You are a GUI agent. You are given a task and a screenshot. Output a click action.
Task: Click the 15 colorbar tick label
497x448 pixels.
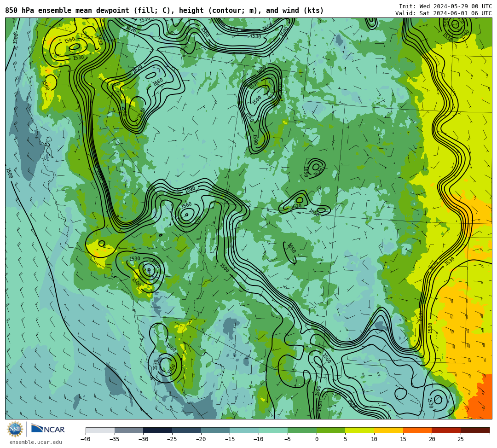403,439
